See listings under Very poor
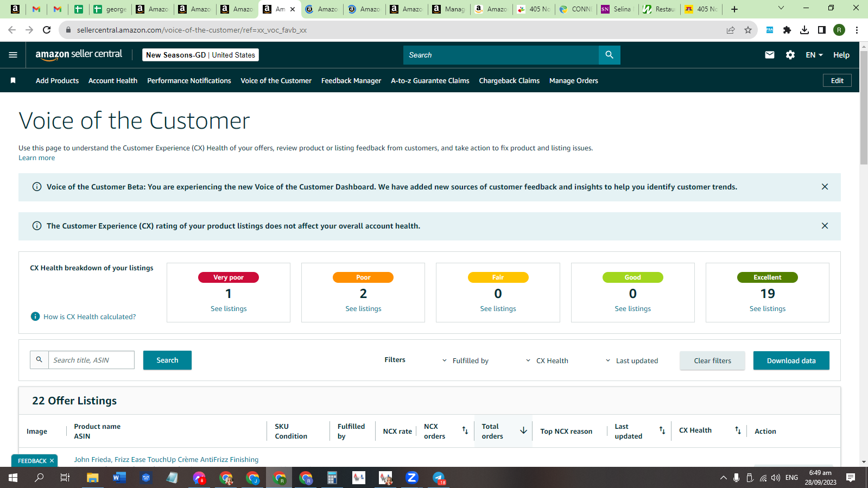The width and height of the screenshot is (868, 488). point(229,308)
